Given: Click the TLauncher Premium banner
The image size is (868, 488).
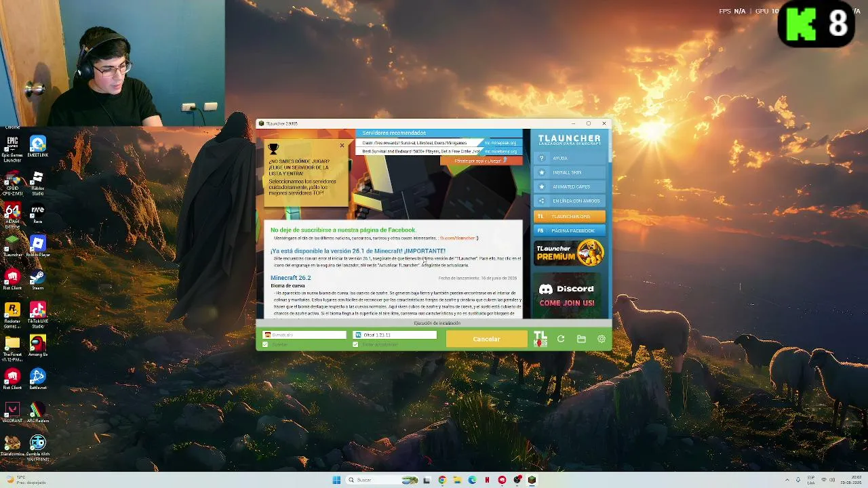Looking at the screenshot, I should coord(570,253).
